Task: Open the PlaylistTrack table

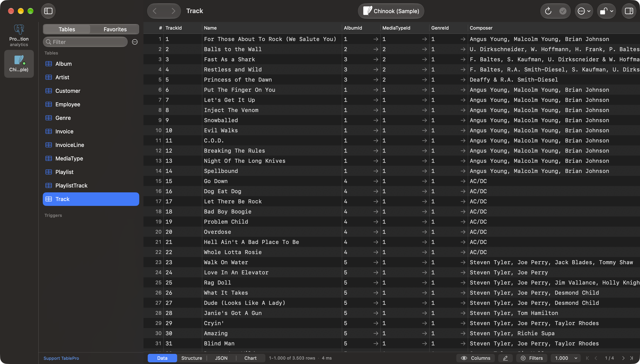Action: (91, 185)
